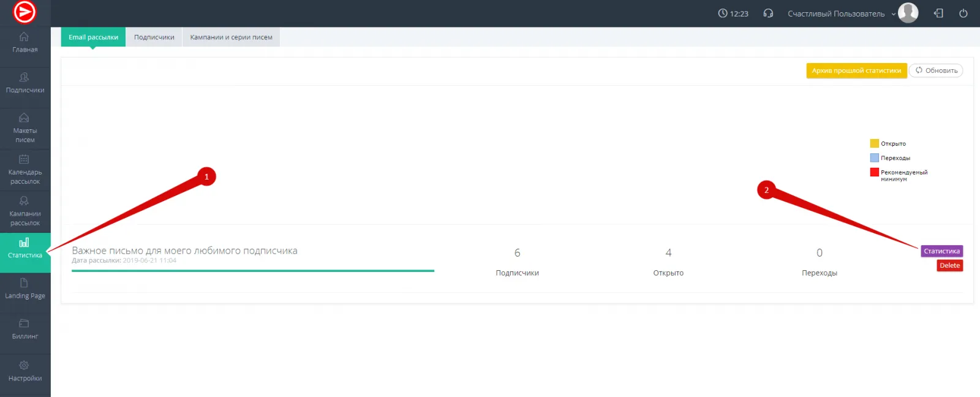Click the user avatar picture
This screenshot has width=980, height=397.
click(908, 13)
